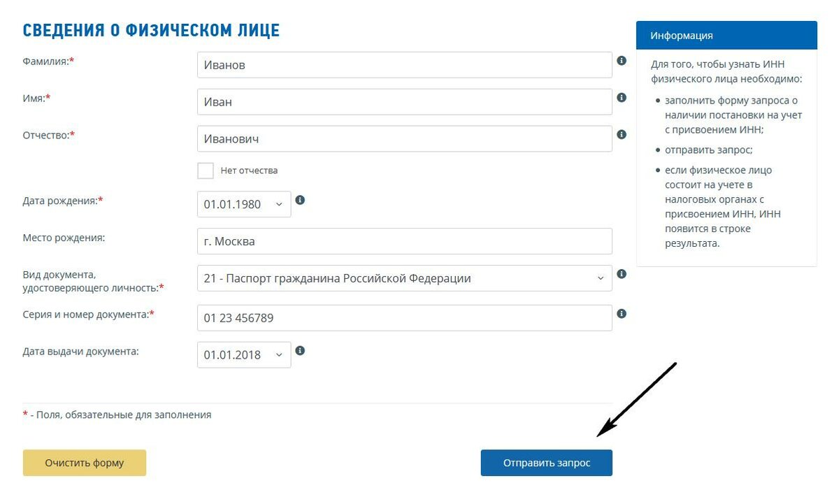This screenshot has height=504, width=839.
Task: Click info icon next to Дата выдачи документа
Action: [300, 350]
